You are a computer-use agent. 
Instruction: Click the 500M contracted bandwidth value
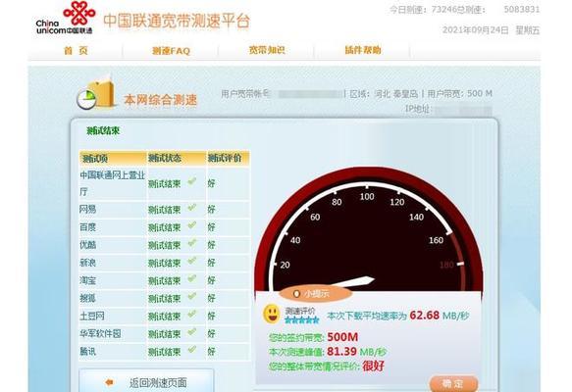point(342,337)
